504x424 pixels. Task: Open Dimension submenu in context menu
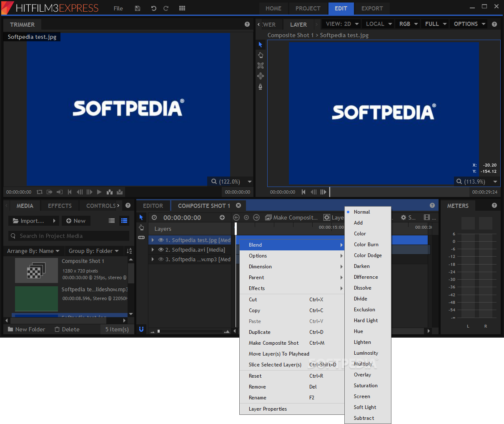(292, 267)
